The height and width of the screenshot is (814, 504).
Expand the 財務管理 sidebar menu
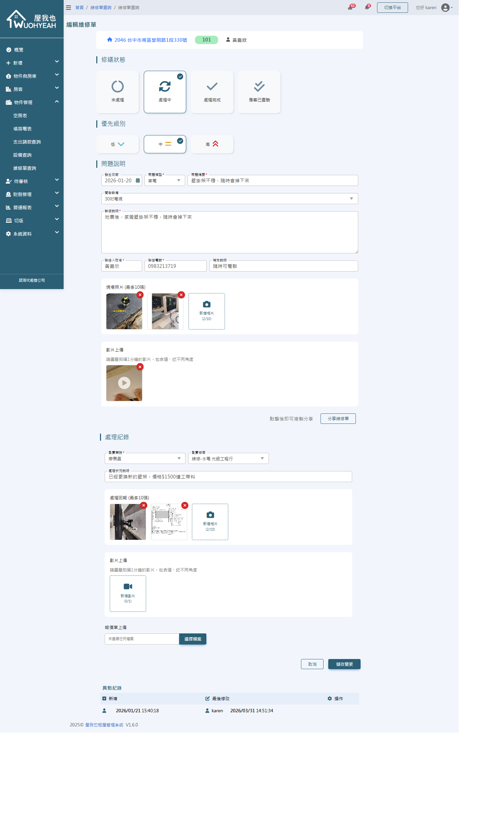point(32,194)
